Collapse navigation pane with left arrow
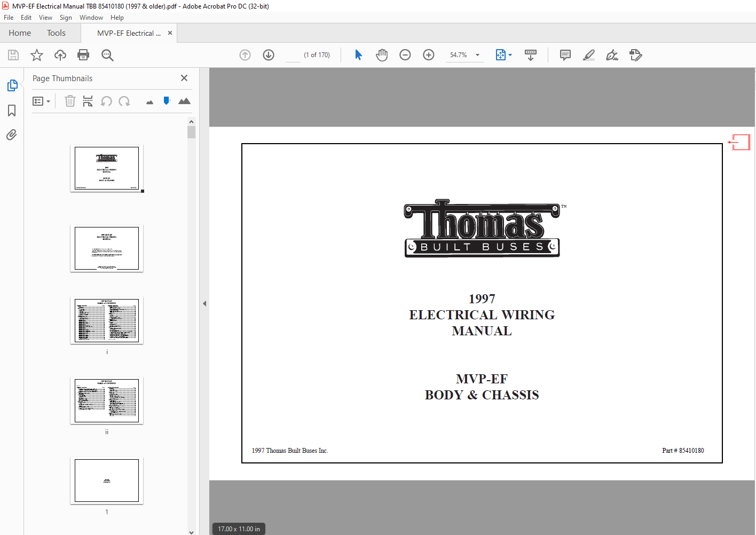Screen dimensions: 756x535 [x=204, y=303]
